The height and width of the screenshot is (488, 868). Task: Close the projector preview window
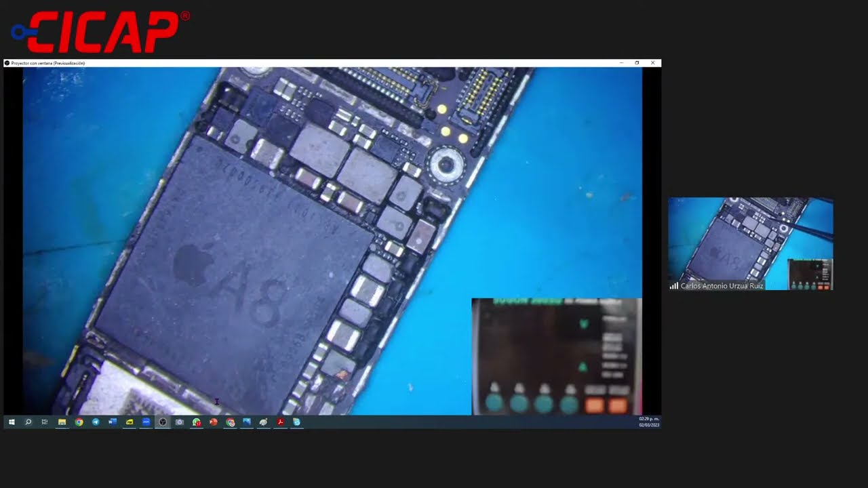click(652, 63)
